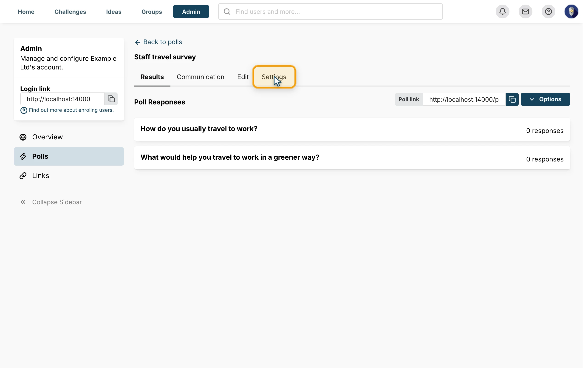Click '0 responses' for the usual travel question
The height and width of the screenshot is (368, 588).
[545, 131]
